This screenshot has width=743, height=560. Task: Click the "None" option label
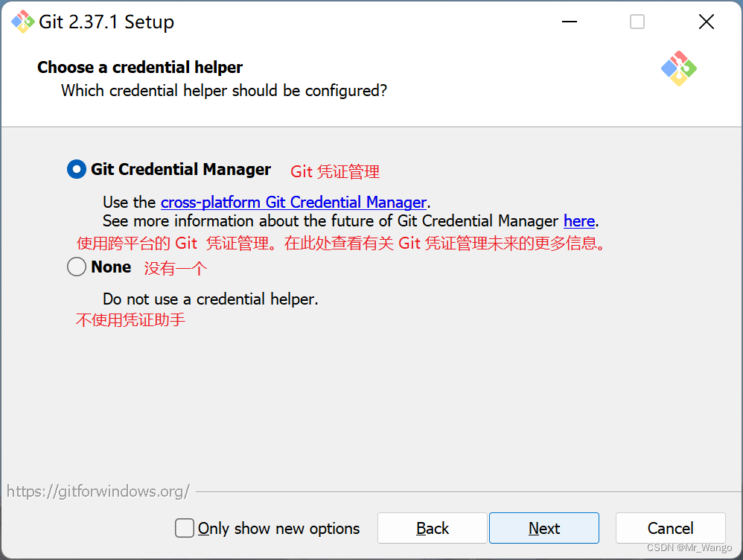110,267
